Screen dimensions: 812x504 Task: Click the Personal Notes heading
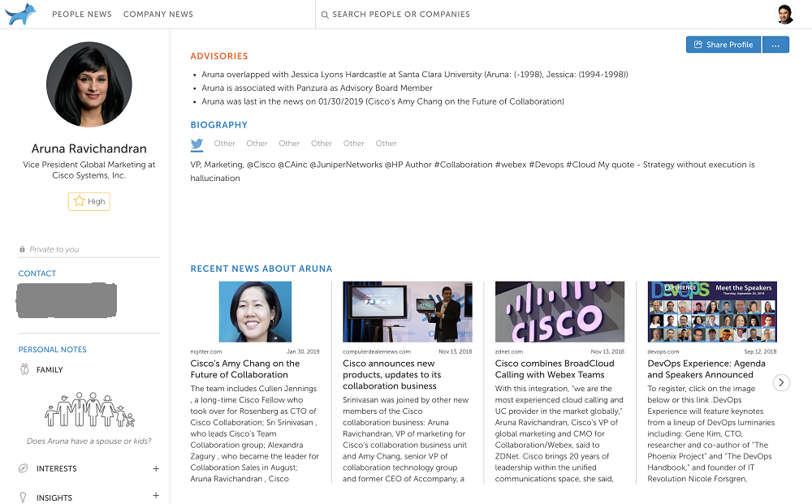click(x=52, y=349)
